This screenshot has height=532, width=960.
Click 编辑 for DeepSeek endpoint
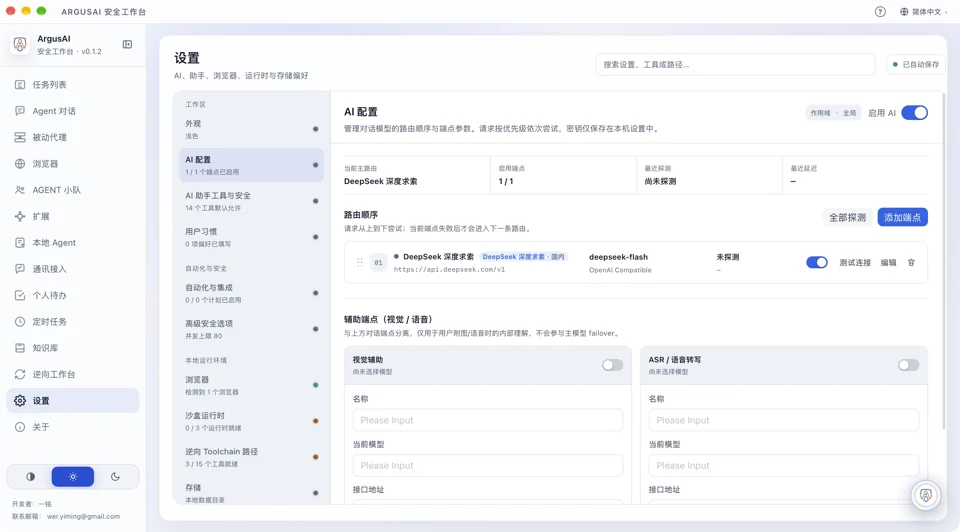[888, 263]
